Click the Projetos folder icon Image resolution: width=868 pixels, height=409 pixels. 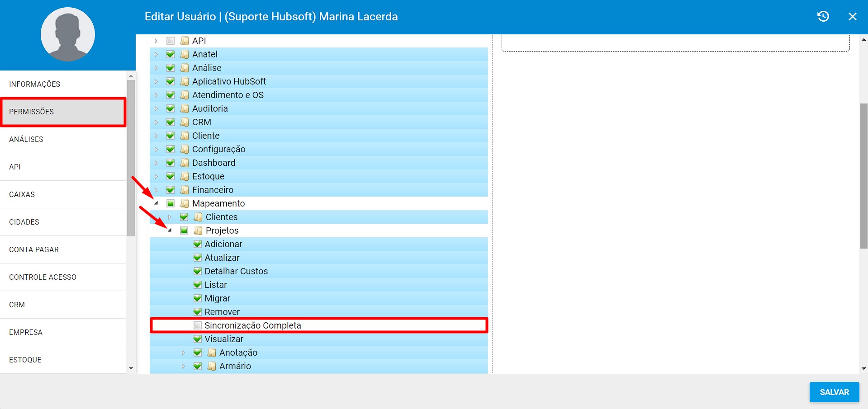[198, 230]
